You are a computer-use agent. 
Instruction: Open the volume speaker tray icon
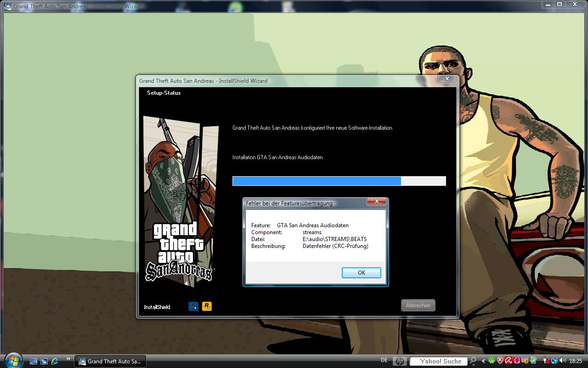tap(563, 361)
